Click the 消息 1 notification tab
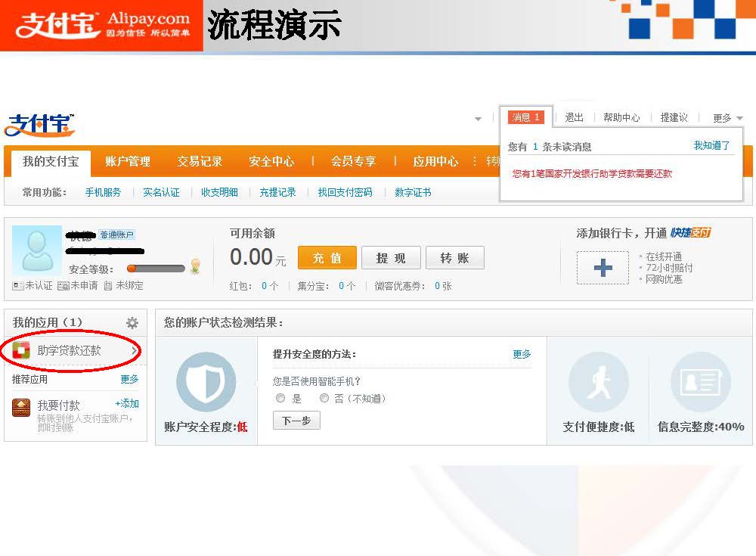This screenshot has height=556, width=756. (526, 117)
